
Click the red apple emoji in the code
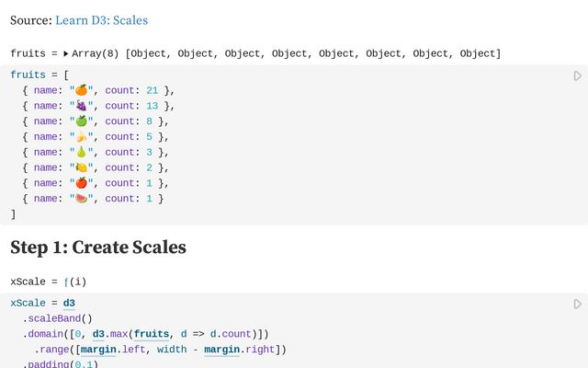[x=82, y=183]
